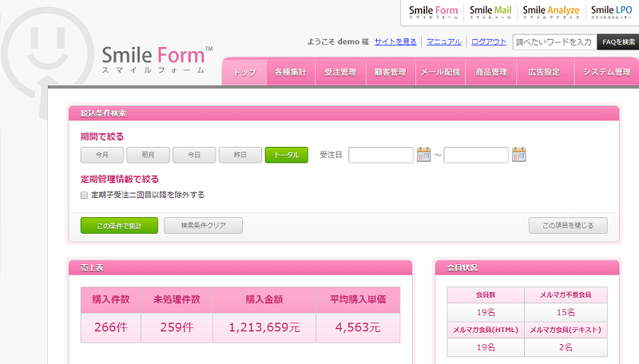The height and width of the screenshot is (364, 639).
Task: Click the 会員状況 panel title
Action: coord(462,268)
